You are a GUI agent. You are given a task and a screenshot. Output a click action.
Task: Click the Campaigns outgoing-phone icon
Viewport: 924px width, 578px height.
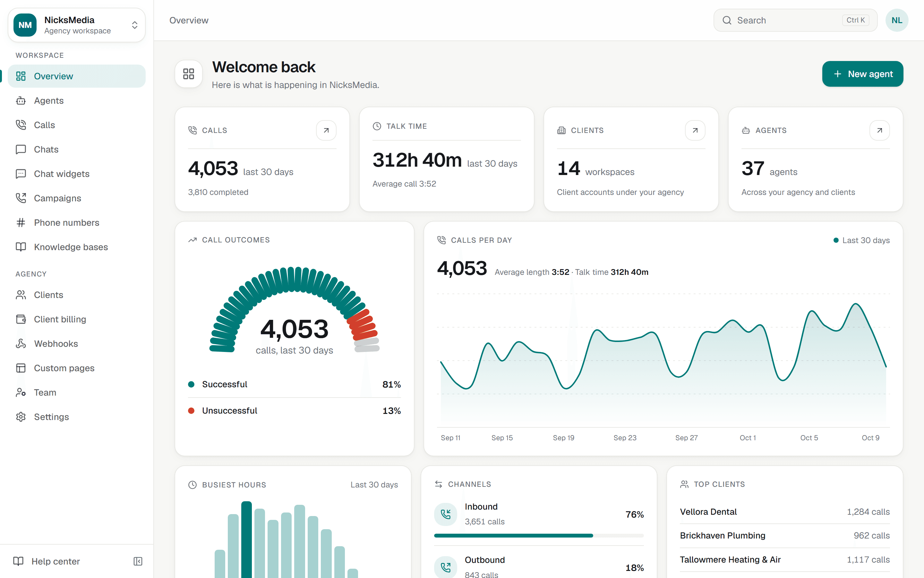coord(21,198)
